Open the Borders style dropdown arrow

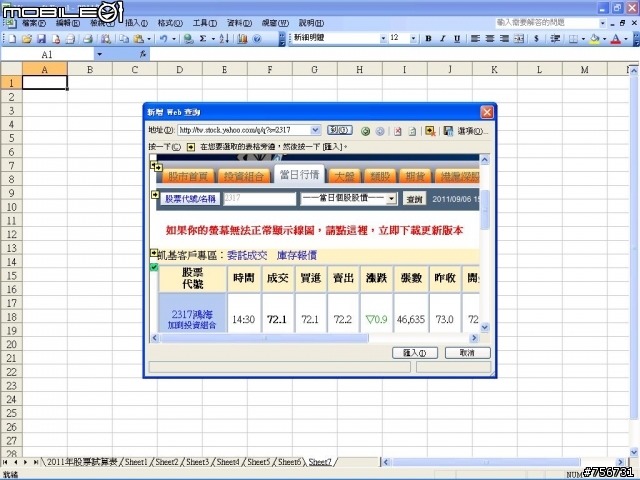point(583,39)
